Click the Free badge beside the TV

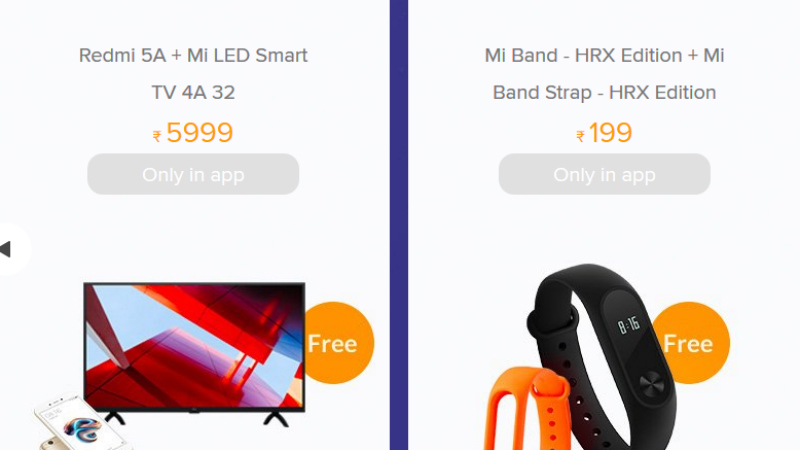point(337,343)
